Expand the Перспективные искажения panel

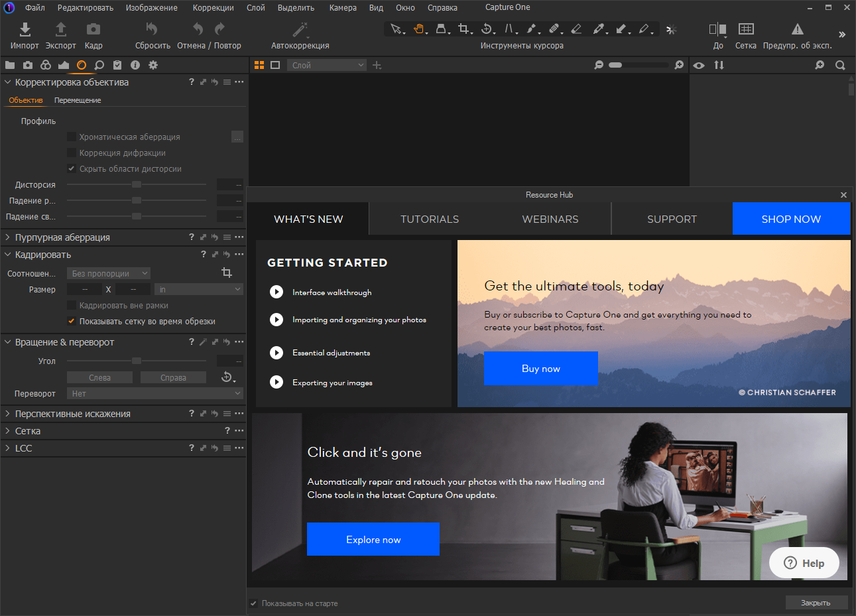[8, 414]
